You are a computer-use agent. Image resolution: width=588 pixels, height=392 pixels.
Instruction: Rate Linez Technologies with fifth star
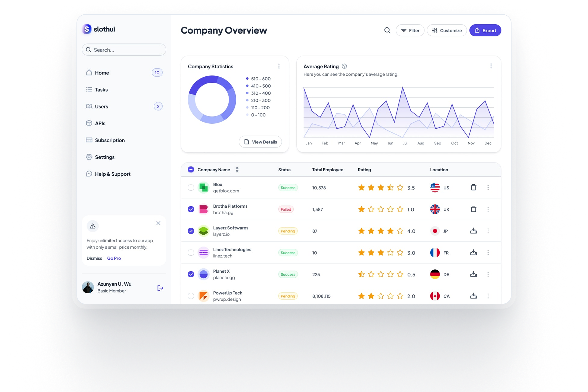click(x=400, y=252)
